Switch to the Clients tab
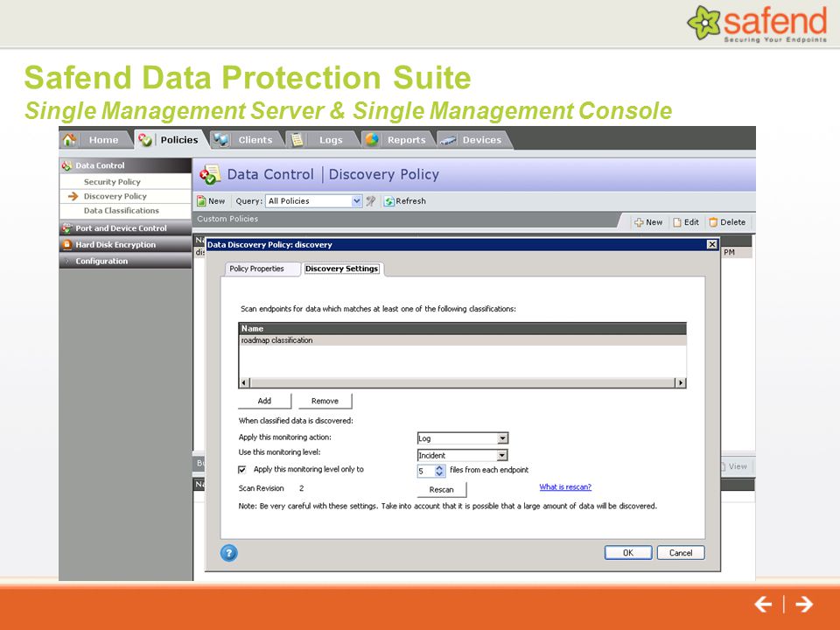This screenshot has height=630, width=840. point(248,140)
